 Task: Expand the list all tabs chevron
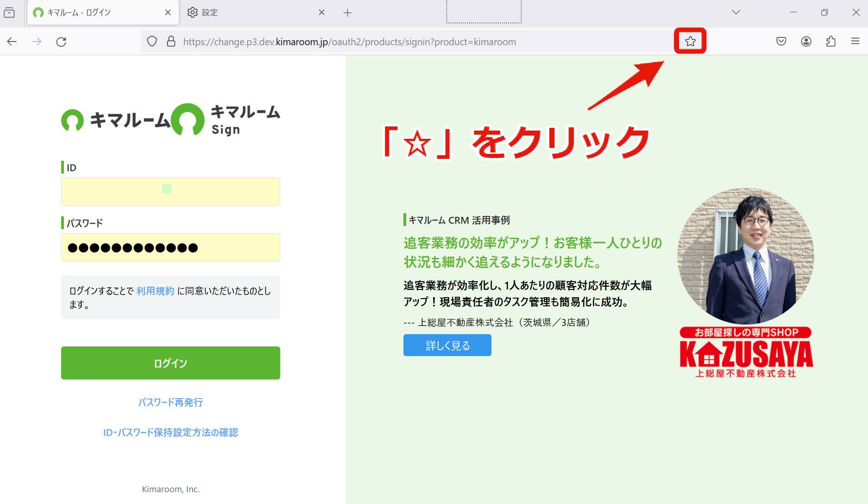pos(736,12)
